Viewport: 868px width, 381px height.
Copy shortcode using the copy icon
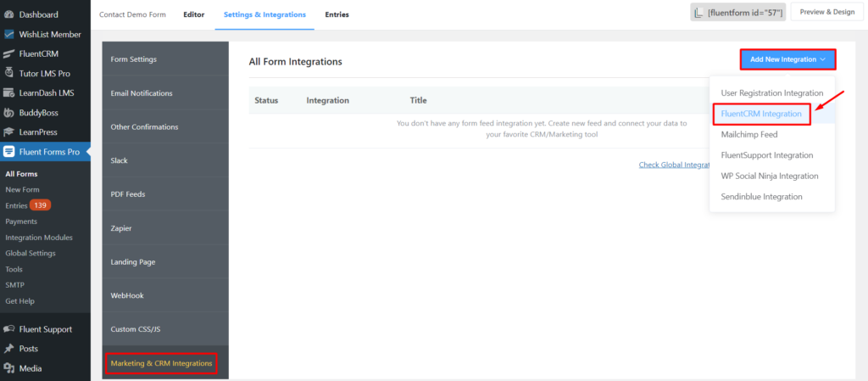point(699,12)
